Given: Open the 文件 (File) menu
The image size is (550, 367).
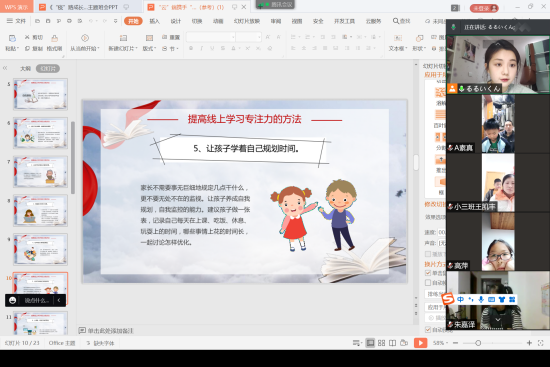Looking at the screenshot, I should click(x=16, y=21).
